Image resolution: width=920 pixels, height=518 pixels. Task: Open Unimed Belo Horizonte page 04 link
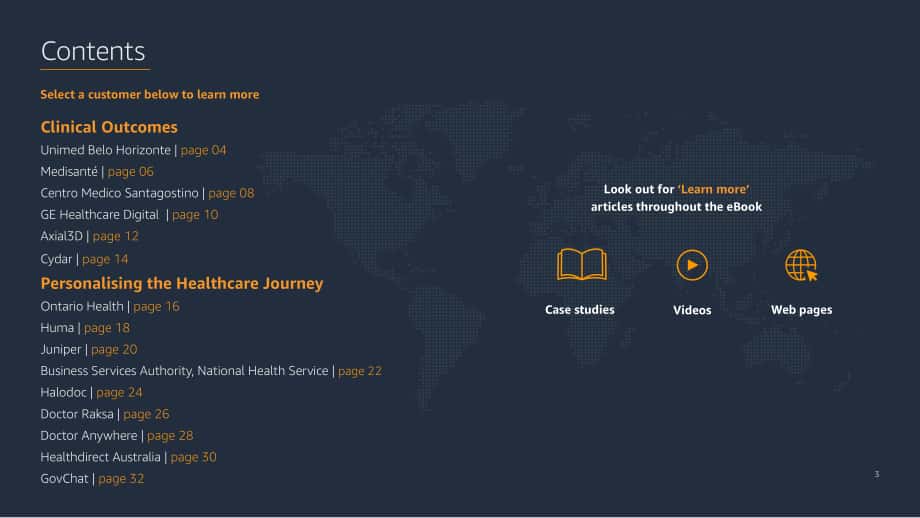pos(133,150)
